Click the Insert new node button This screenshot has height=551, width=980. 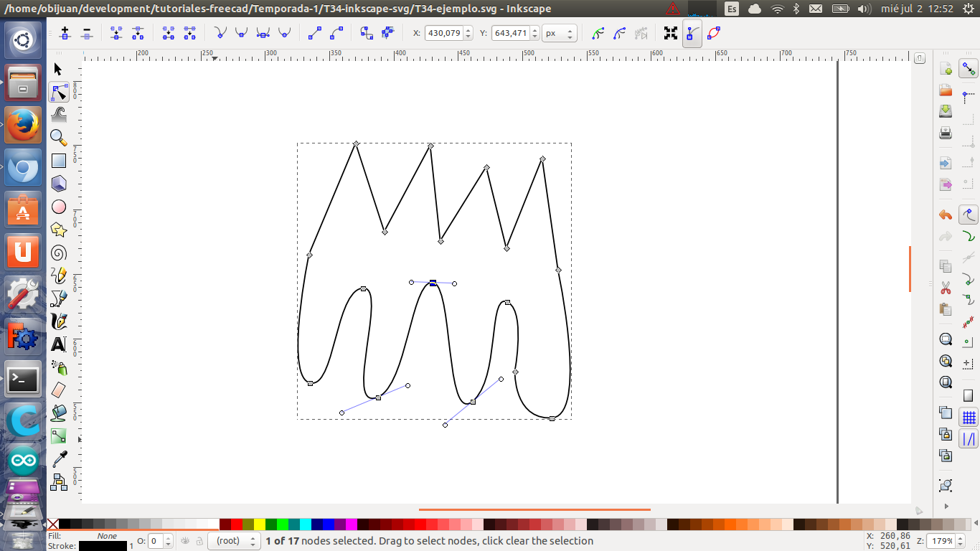click(x=65, y=34)
